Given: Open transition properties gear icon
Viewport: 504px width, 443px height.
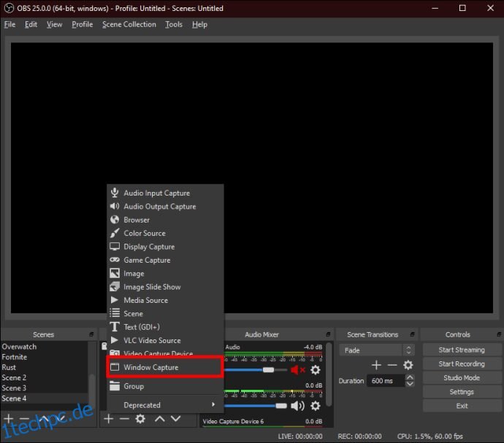Looking at the screenshot, I should pos(408,365).
